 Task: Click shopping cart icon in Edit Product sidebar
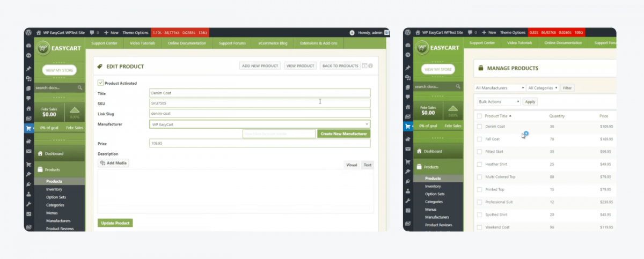29,128
